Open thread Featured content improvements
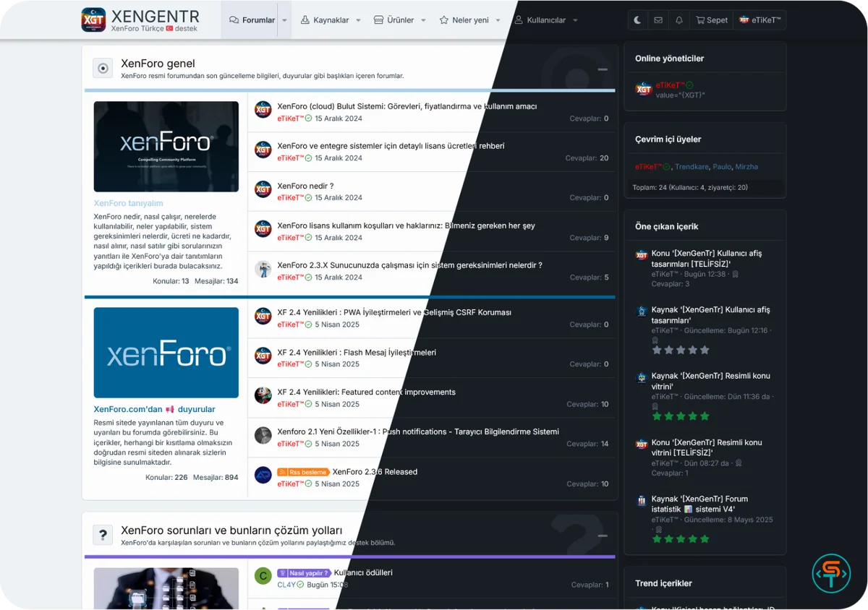This screenshot has width=868, height=610. pos(366,392)
